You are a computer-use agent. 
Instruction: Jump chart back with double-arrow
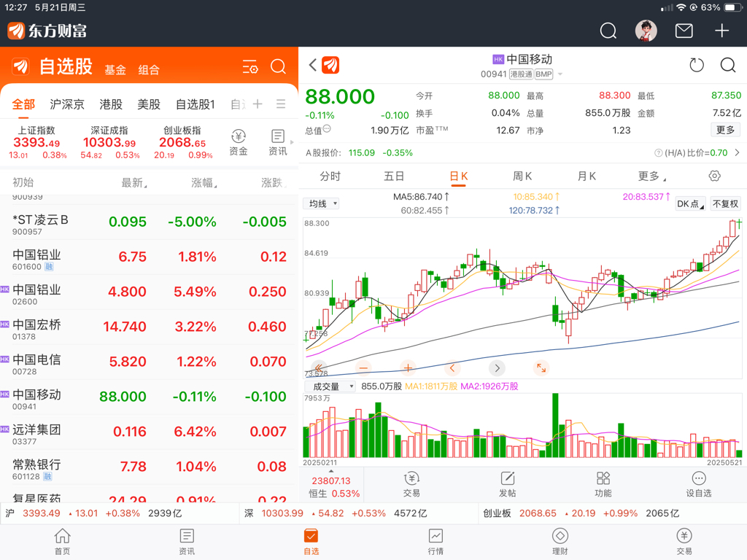[319, 368]
